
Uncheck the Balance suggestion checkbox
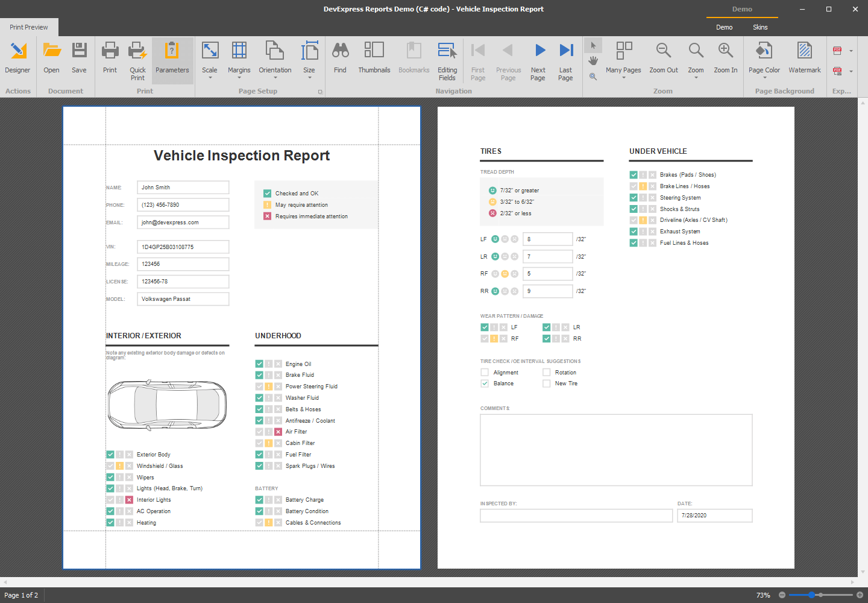[x=485, y=384]
